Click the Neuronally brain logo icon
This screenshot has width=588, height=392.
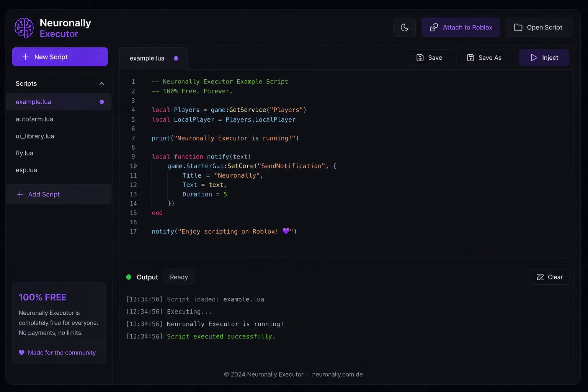24,28
